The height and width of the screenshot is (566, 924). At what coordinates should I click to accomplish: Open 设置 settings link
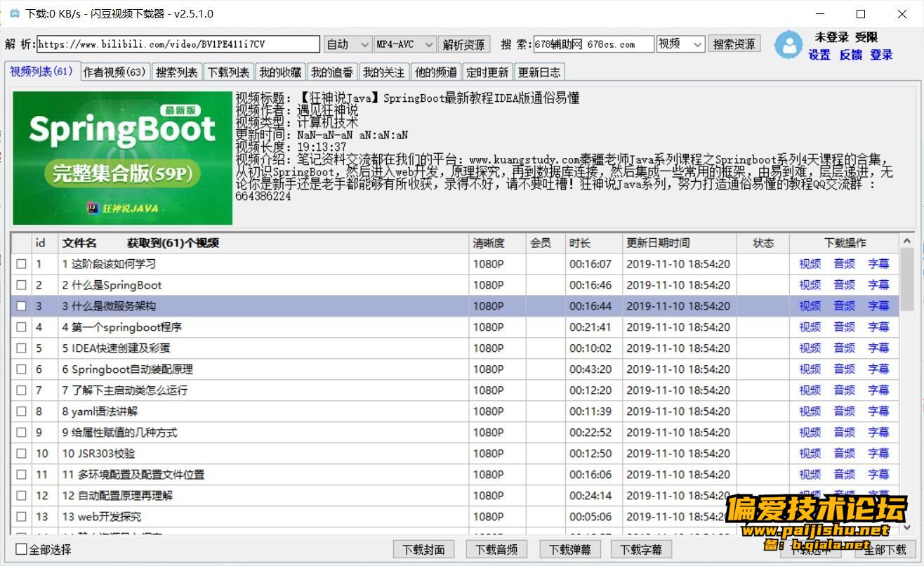[x=819, y=55]
